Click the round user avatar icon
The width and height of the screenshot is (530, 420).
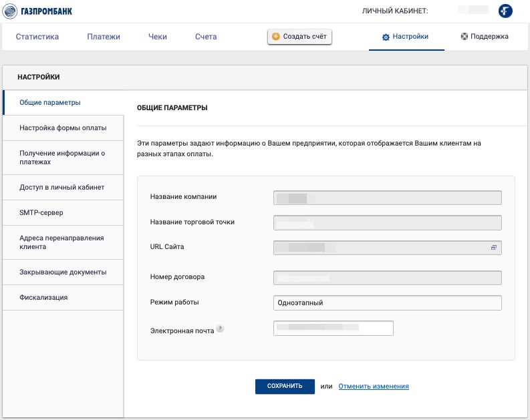pos(506,11)
